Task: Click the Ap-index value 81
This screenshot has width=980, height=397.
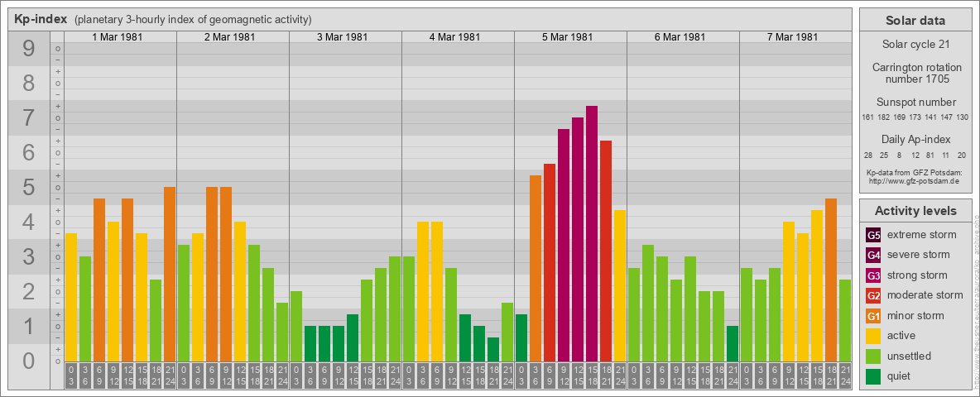Action: [x=930, y=155]
